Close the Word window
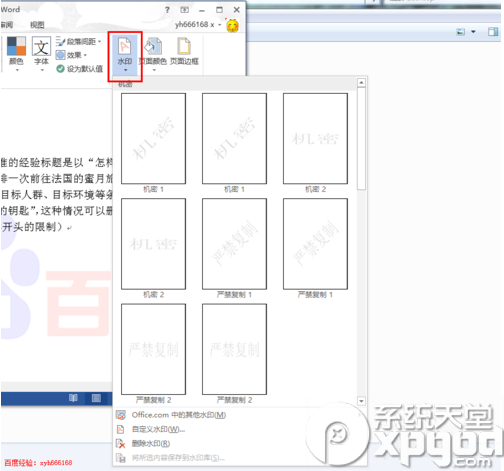Image resolution: width=504 pixels, height=471 pixels. point(237,10)
